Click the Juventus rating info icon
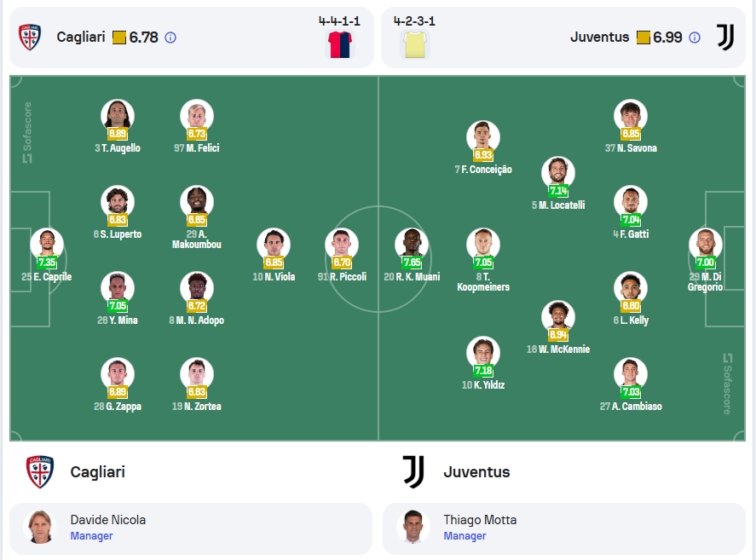The height and width of the screenshot is (560, 756). [x=695, y=38]
